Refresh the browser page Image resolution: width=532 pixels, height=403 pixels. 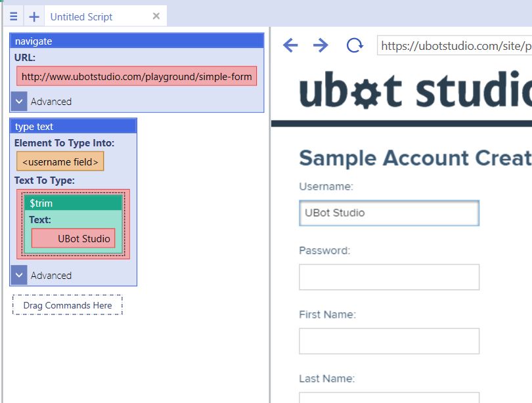tap(355, 45)
